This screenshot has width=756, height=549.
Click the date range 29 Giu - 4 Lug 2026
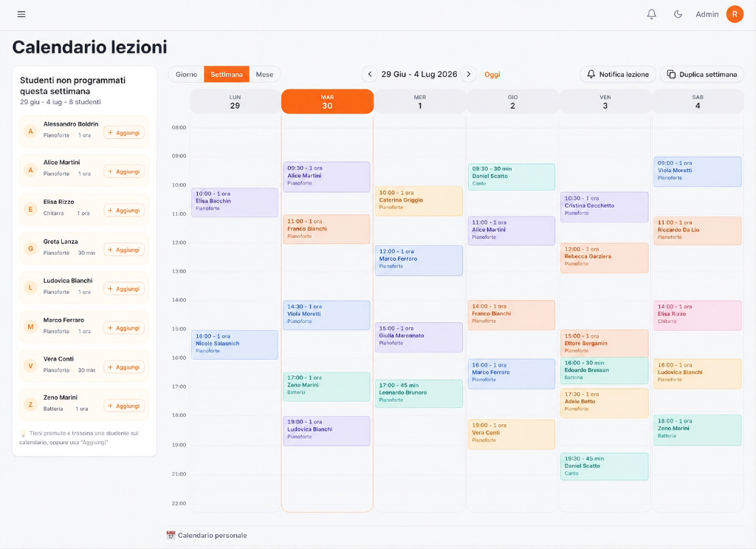point(419,75)
